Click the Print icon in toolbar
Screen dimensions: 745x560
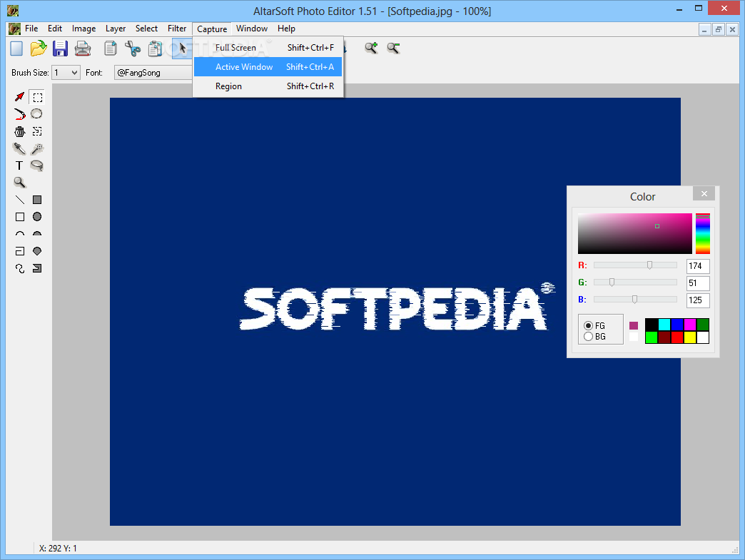click(x=83, y=49)
